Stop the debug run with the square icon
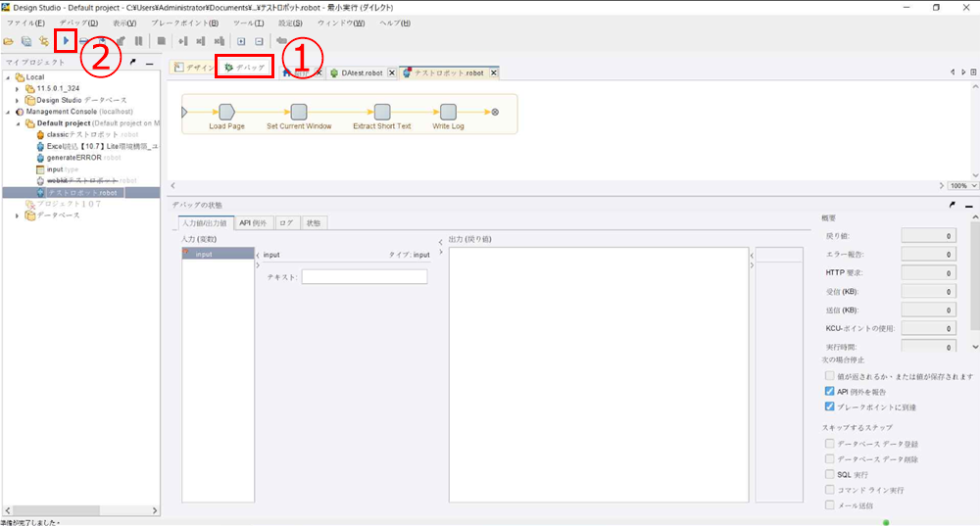This screenshot has width=980, height=526. 162,41
